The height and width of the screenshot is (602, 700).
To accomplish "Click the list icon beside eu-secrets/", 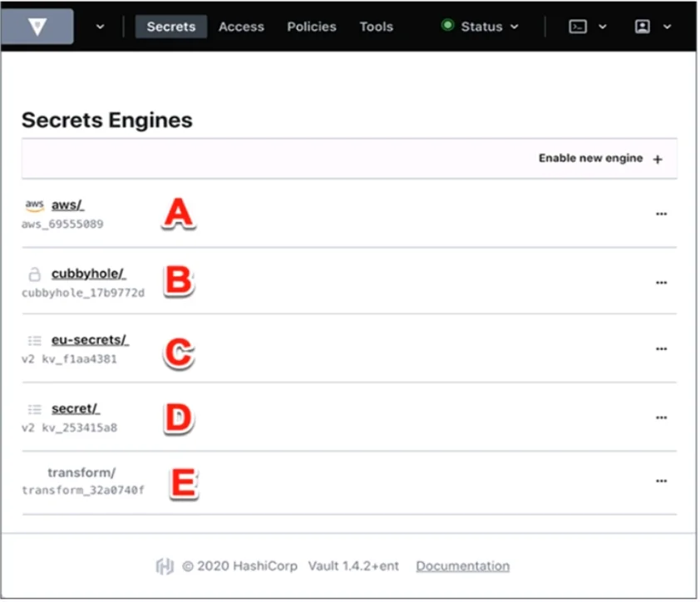I will pyautogui.click(x=34, y=341).
